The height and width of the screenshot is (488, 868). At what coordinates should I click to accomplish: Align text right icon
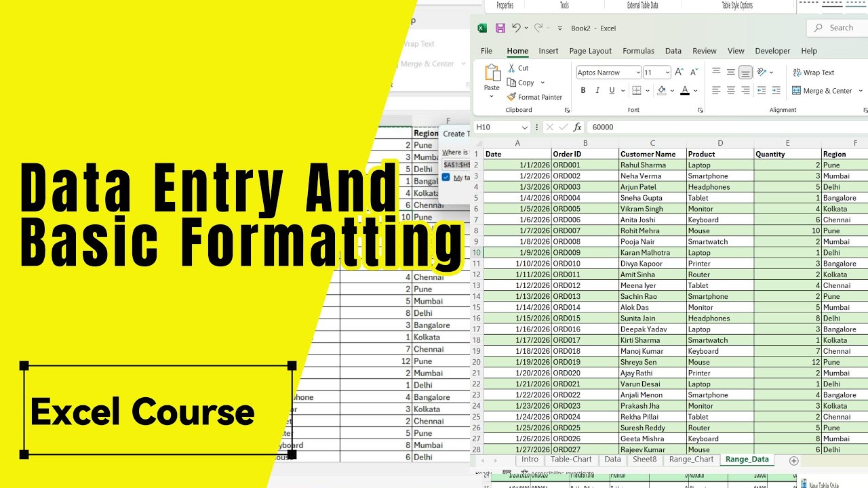click(745, 90)
